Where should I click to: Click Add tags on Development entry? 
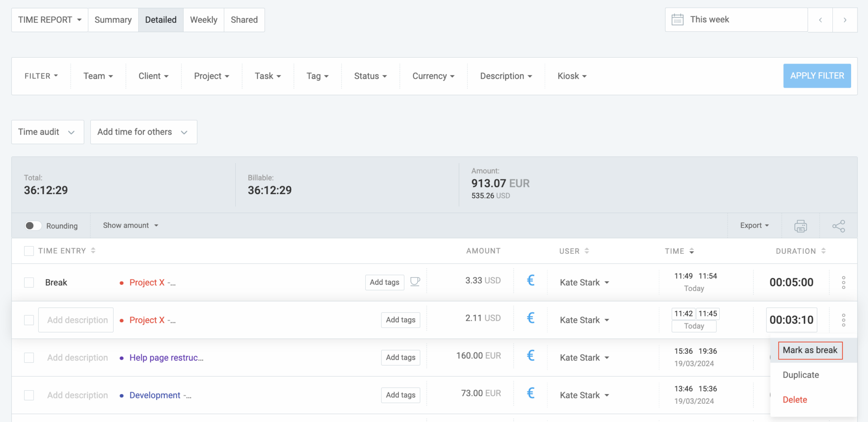(400, 395)
